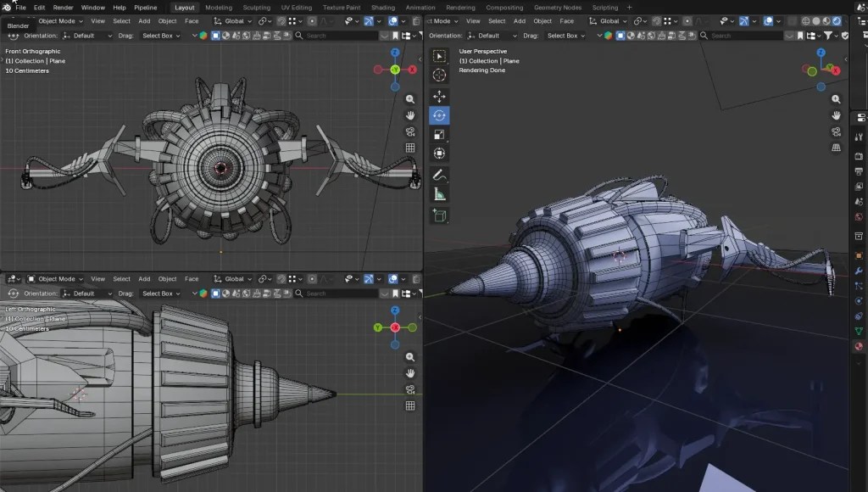The image size is (868, 492).
Task: Select the Transform tool
Action: [439, 153]
